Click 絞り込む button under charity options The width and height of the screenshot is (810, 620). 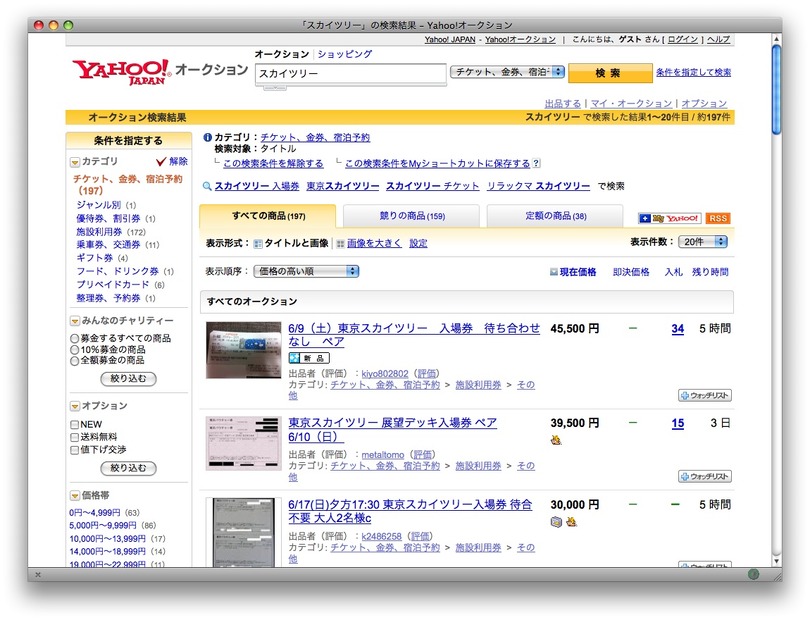pyautogui.click(x=128, y=379)
